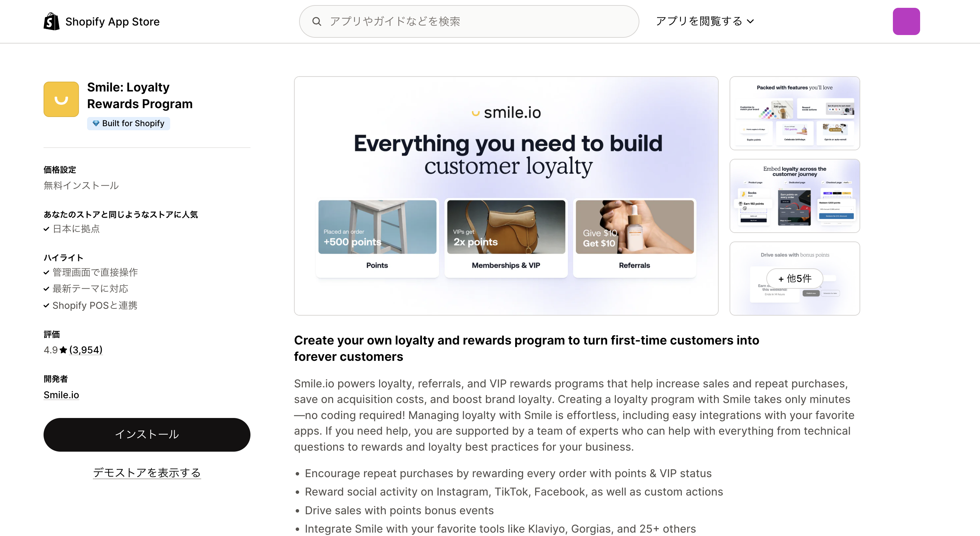Viewport: 980px width, 536px height.
Task: Click the checkmark beside Shopify POSと連携
Action: tap(46, 306)
